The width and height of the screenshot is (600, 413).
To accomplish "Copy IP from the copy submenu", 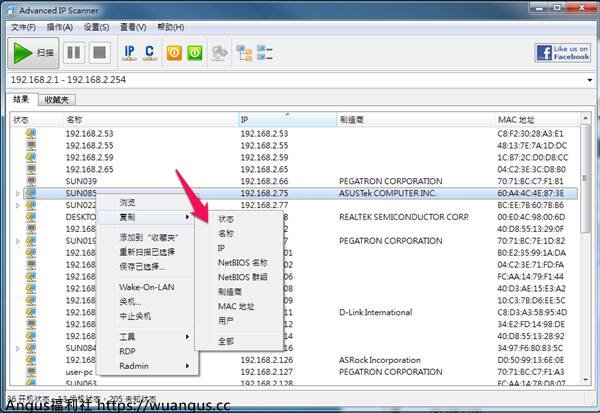I will click(239, 248).
